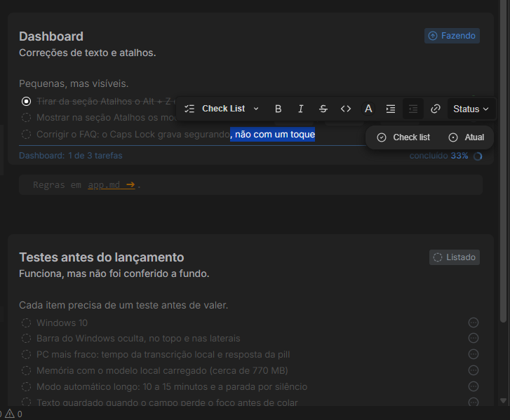
Task: Apply strikethrough to selected text
Action: click(323, 109)
